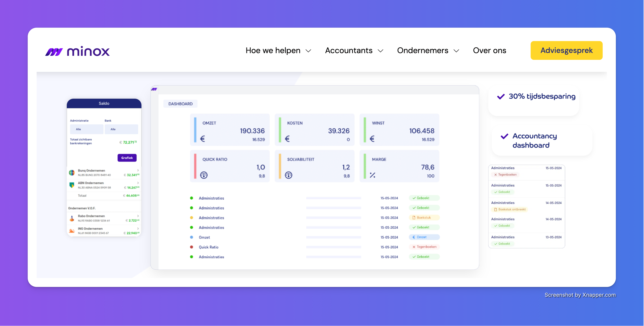
Task: Select the DASHBOARD label in the app mockup
Action: (x=180, y=103)
